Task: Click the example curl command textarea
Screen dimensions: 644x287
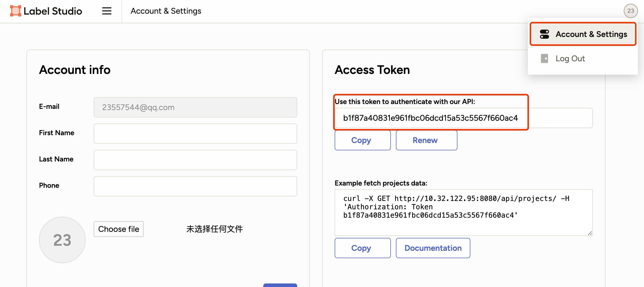Action: [x=464, y=213]
